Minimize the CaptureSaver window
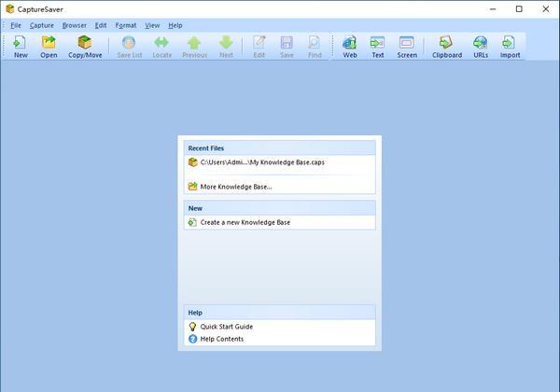Image resolution: width=560 pixels, height=392 pixels. pos(493,9)
